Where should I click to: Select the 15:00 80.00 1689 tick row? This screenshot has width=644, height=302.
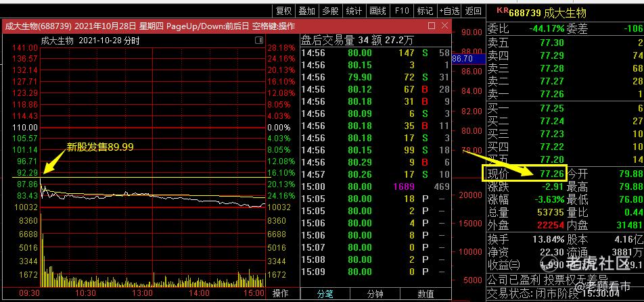375,186
